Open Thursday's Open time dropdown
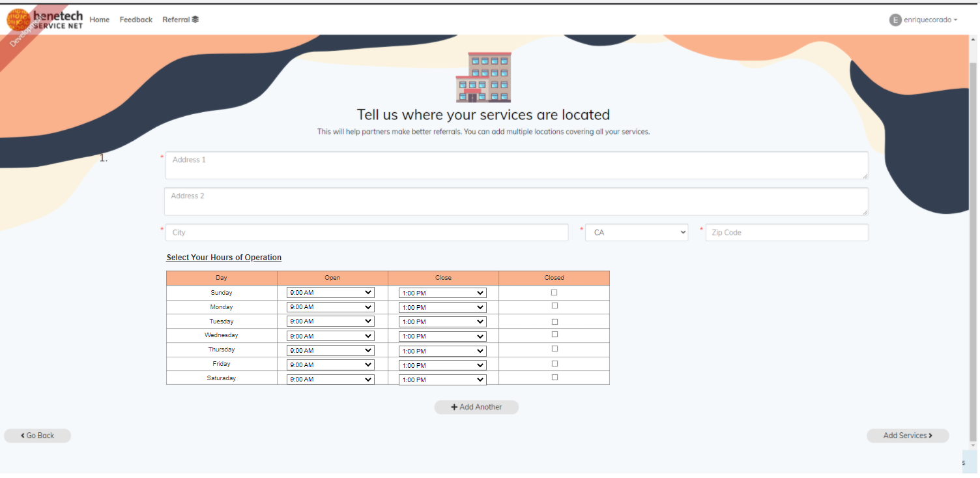The width and height of the screenshot is (980, 478). pyautogui.click(x=330, y=350)
